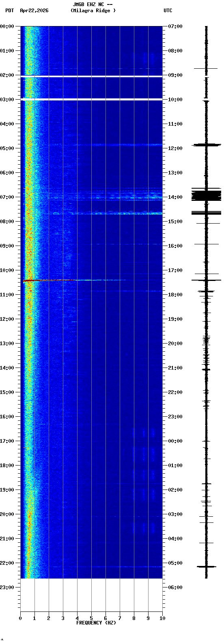Click the station title JMGB EHZ NC --
Image resolution: width=224 pixels, height=644 pixels.
point(93,4)
